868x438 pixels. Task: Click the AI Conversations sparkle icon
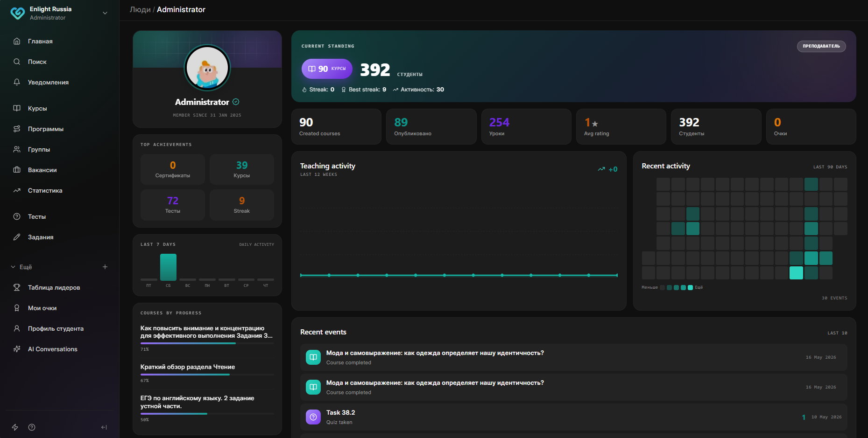[17, 349]
